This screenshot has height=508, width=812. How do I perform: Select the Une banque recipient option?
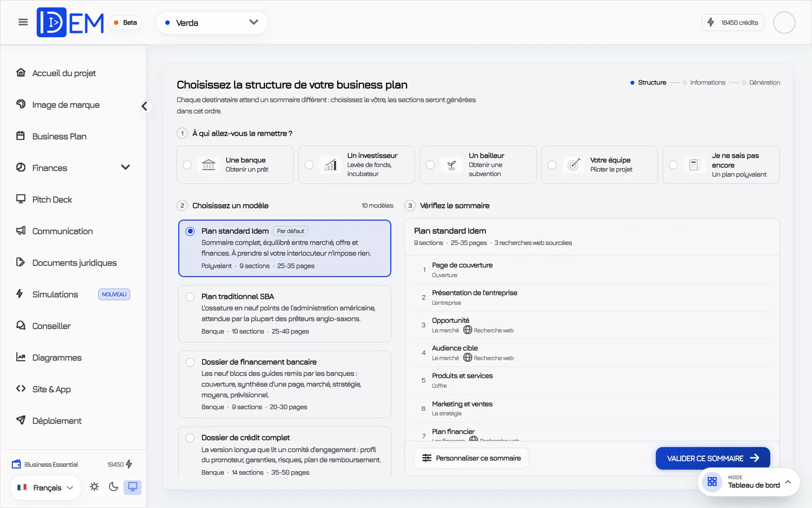[x=235, y=165]
